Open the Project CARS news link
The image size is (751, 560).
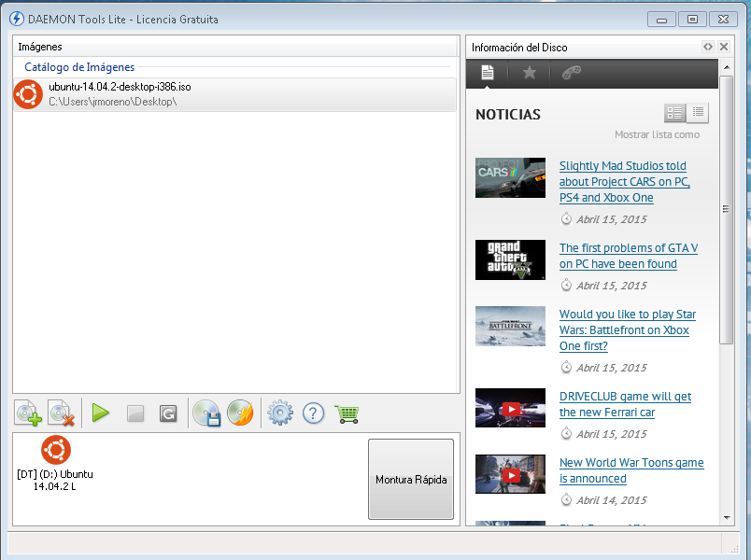[624, 181]
